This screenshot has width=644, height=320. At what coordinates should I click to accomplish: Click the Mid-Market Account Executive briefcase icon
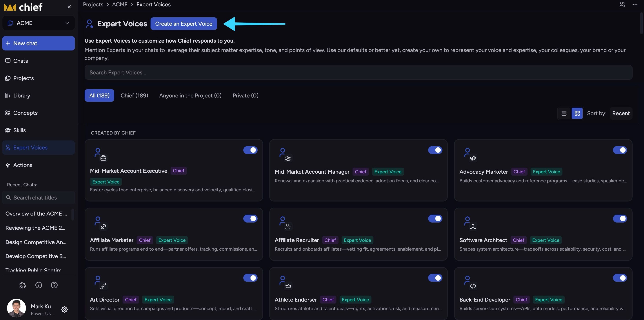pos(103,158)
